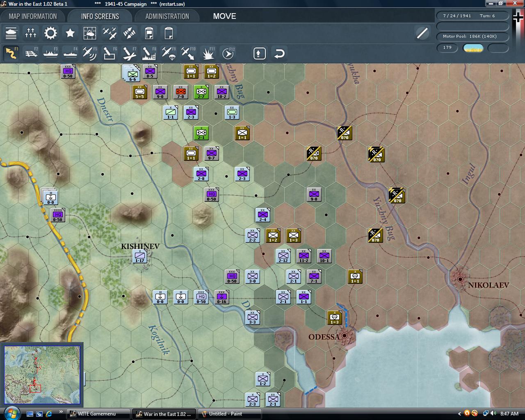Open the Victory star icon
Image resolution: width=525 pixels, height=420 pixels.
point(70,33)
